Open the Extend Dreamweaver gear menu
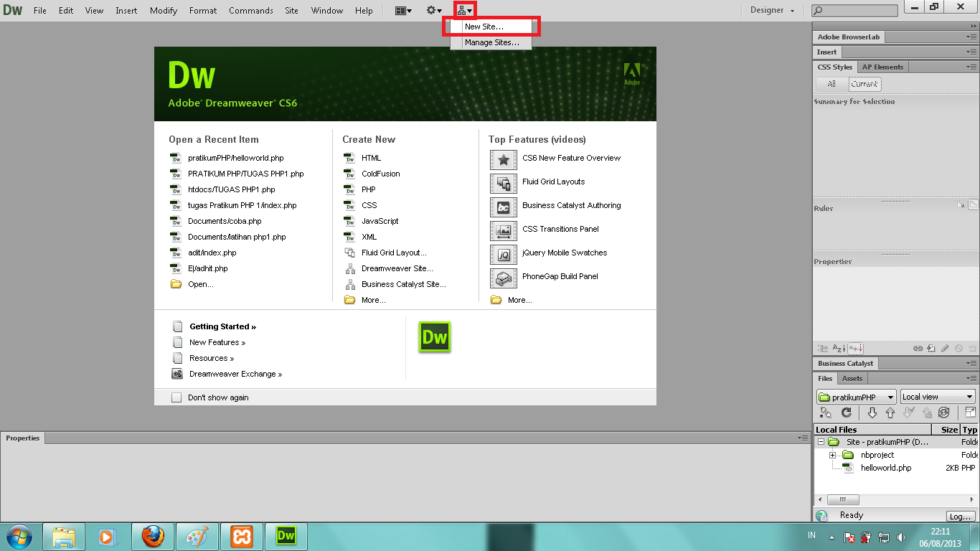Image resolution: width=980 pixels, height=551 pixels. [x=434, y=10]
